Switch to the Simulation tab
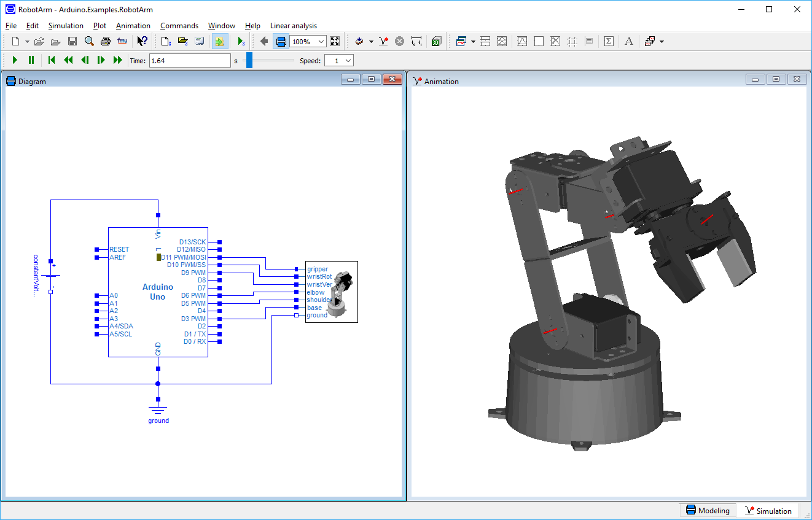This screenshot has width=812, height=520. click(x=768, y=510)
